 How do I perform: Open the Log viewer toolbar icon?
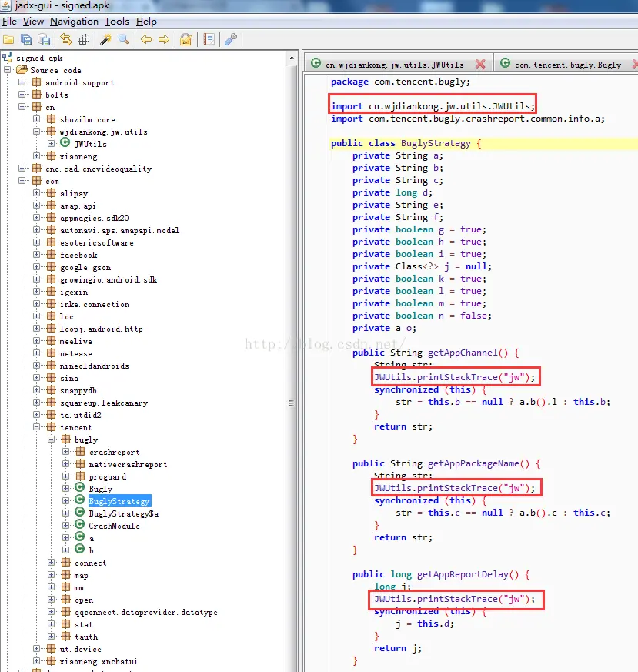tap(209, 40)
